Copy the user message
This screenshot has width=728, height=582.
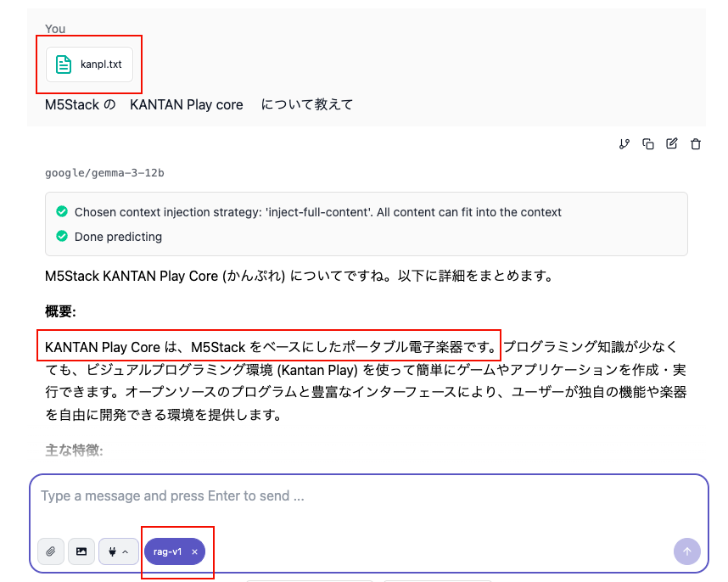[x=648, y=144]
